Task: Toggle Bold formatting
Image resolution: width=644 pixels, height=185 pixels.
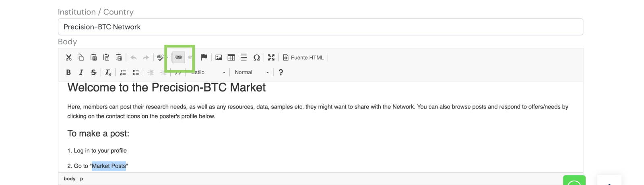Action: pyautogui.click(x=68, y=73)
